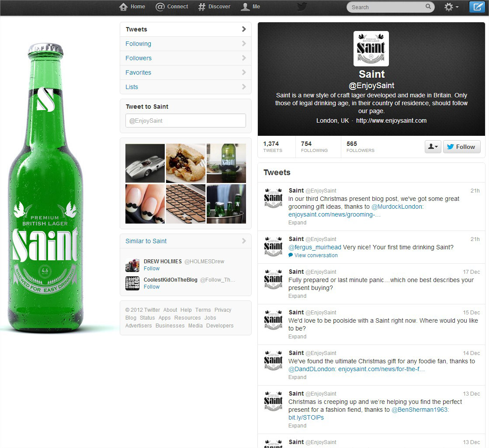The width and height of the screenshot is (489, 448).
Task: Open the mince pie photo thumbnail
Action: click(186, 163)
